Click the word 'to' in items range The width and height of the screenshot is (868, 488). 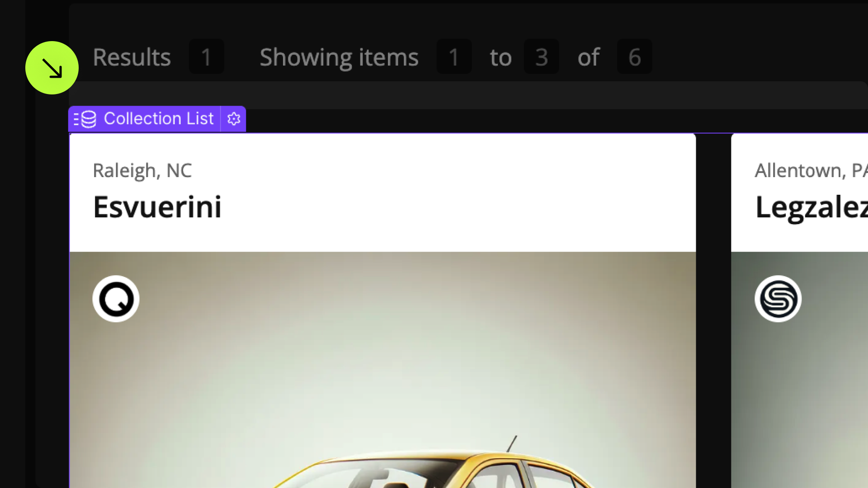[500, 58]
